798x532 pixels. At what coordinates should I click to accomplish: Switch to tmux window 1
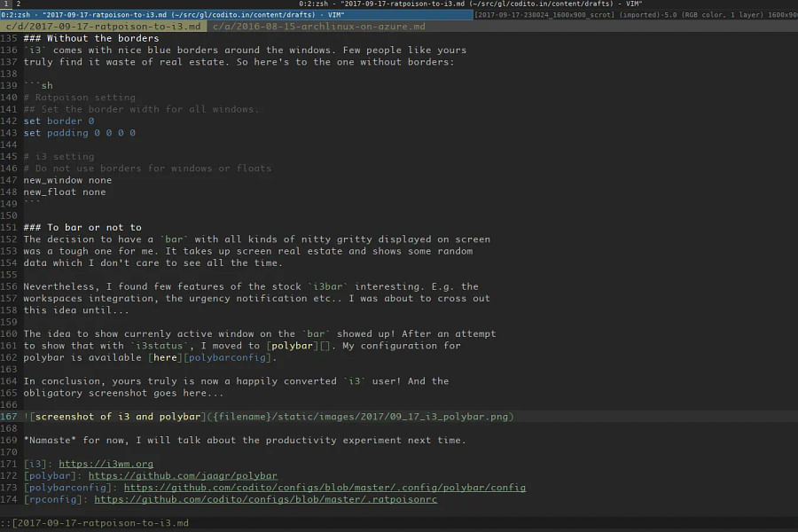point(5,4)
